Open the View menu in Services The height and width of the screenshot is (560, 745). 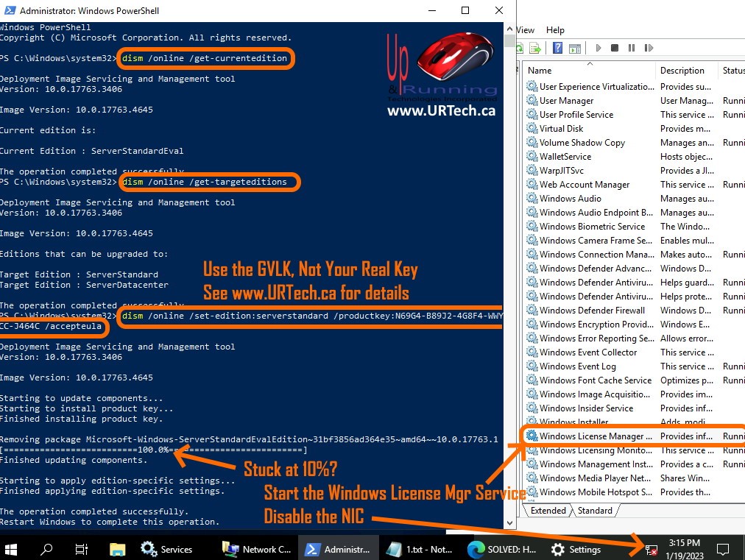coord(526,30)
